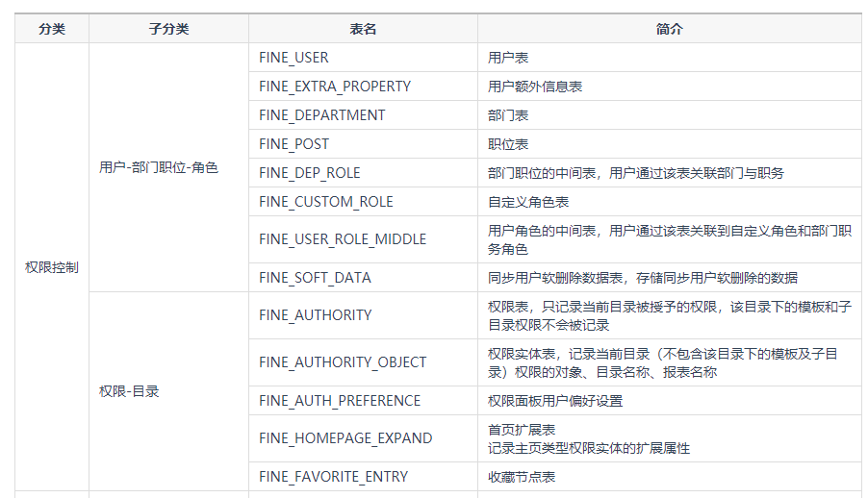Select the FINE_POST table name
The height and width of the screenshot is (498, 868).
tap(294, 144)
